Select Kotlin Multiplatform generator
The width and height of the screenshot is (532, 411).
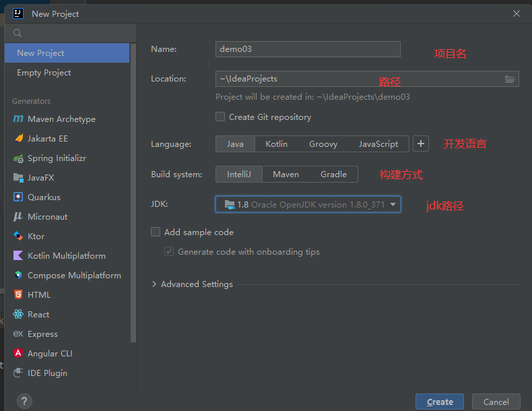click(67, 255)
